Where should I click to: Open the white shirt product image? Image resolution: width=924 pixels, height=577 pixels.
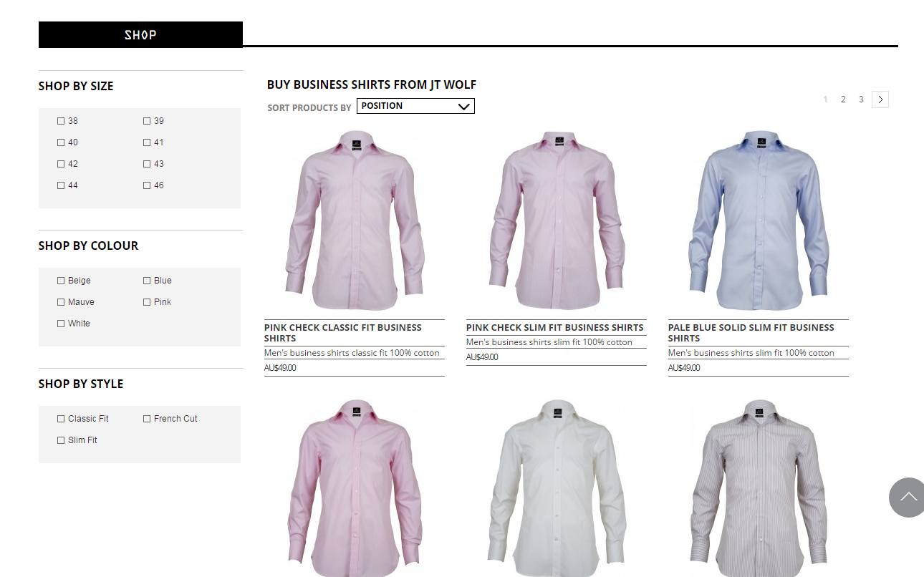pyautogui.click(x=557, y=488)
